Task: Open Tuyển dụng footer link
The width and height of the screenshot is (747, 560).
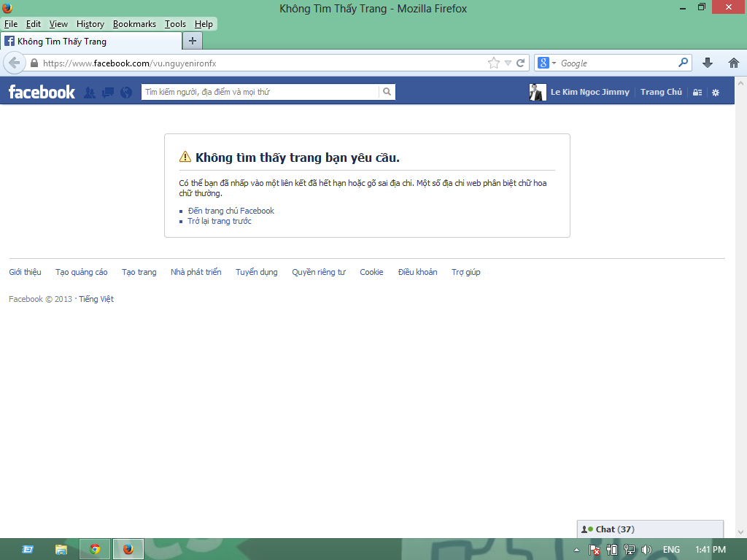Action: coord(256,272)
